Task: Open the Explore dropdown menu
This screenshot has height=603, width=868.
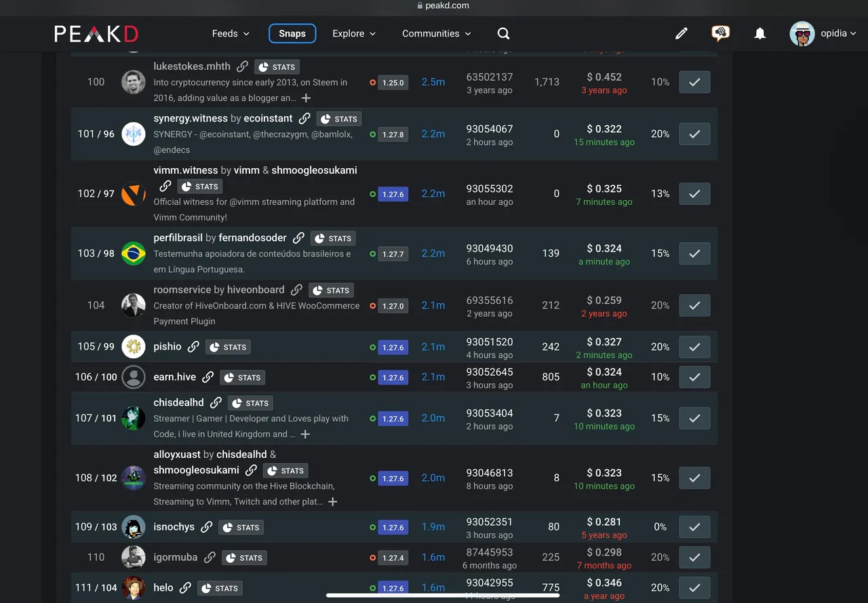Action: point(354,33)
